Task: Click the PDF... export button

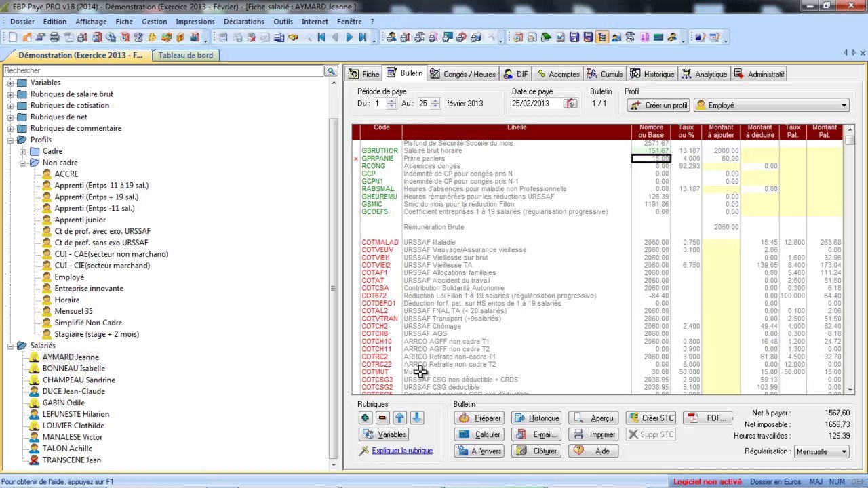Action: (x=708, y=418)
